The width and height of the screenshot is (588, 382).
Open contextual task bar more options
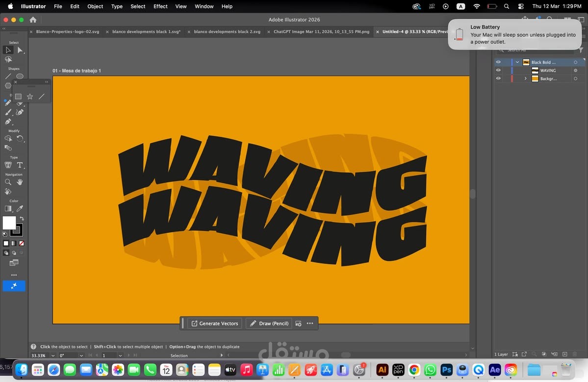coord(310,323)
